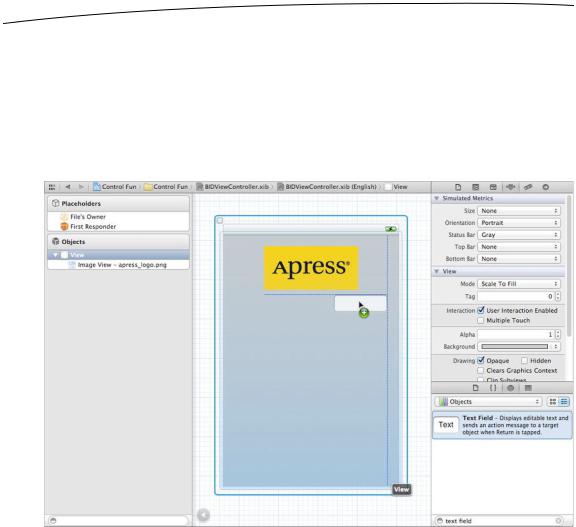Open the Quick Help inspector icon
The height and width of the screenshot is (527, 576).
475,187
